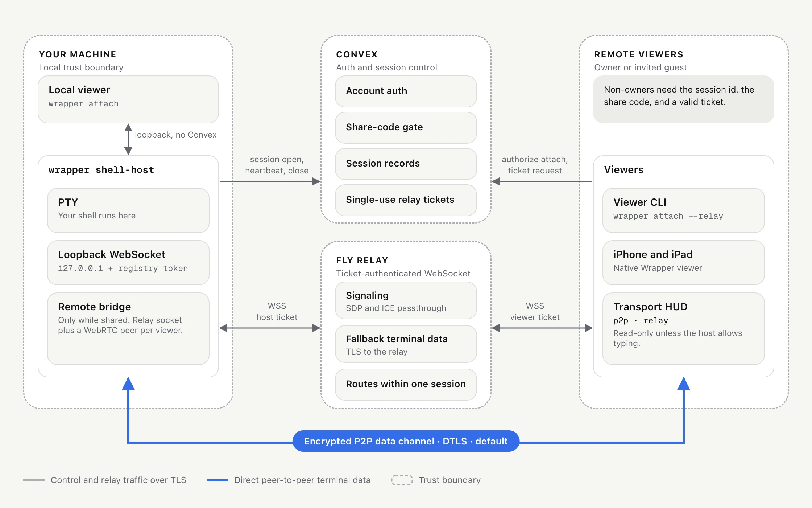Click the 'FLY RELAY' heading

pyautogui.click(x=362, y=261)
